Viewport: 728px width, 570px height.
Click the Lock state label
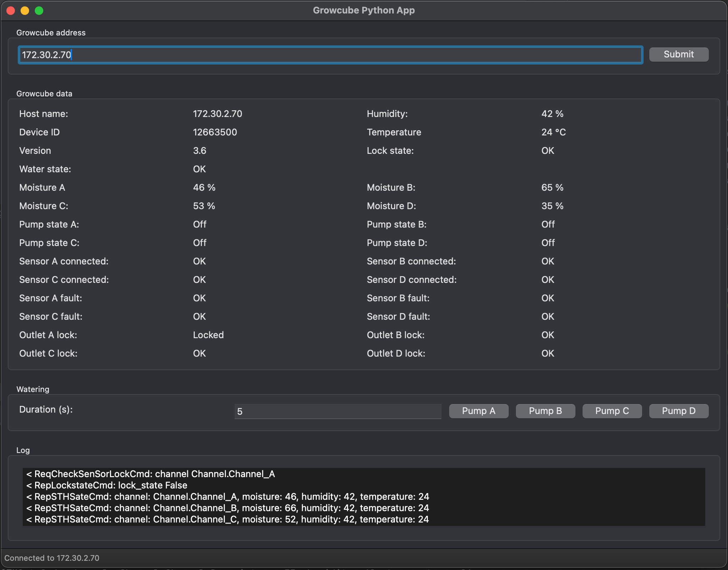pyautogui.click(x=390, y=151)
